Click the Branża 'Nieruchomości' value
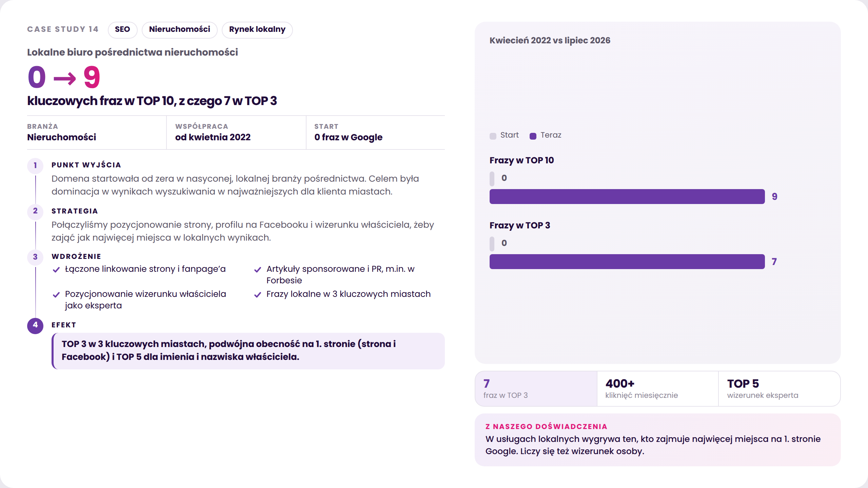This screenshot has height=488, width=868. pos(62,137)
